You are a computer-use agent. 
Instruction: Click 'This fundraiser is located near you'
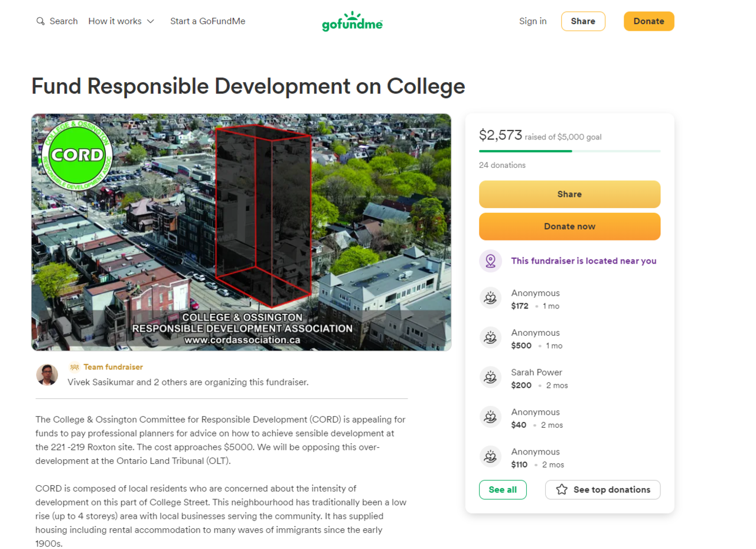pos(584,261)
